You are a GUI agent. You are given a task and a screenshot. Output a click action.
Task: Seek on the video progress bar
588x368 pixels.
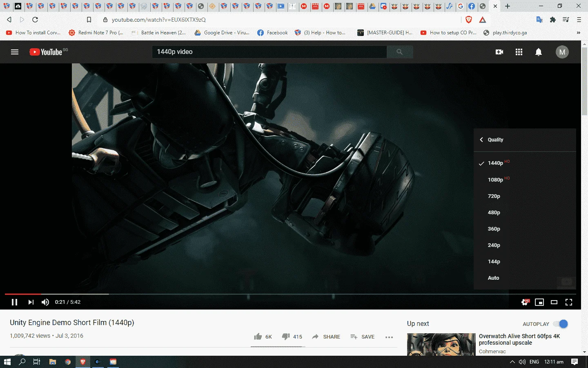tap(290, 294)
